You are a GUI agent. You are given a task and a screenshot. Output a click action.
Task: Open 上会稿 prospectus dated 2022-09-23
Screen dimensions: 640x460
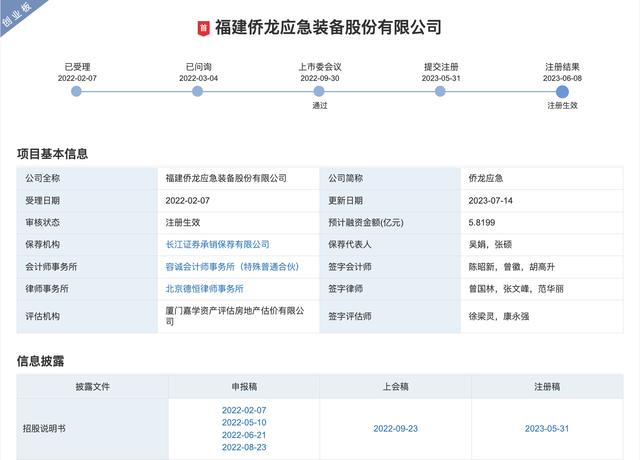396,429
